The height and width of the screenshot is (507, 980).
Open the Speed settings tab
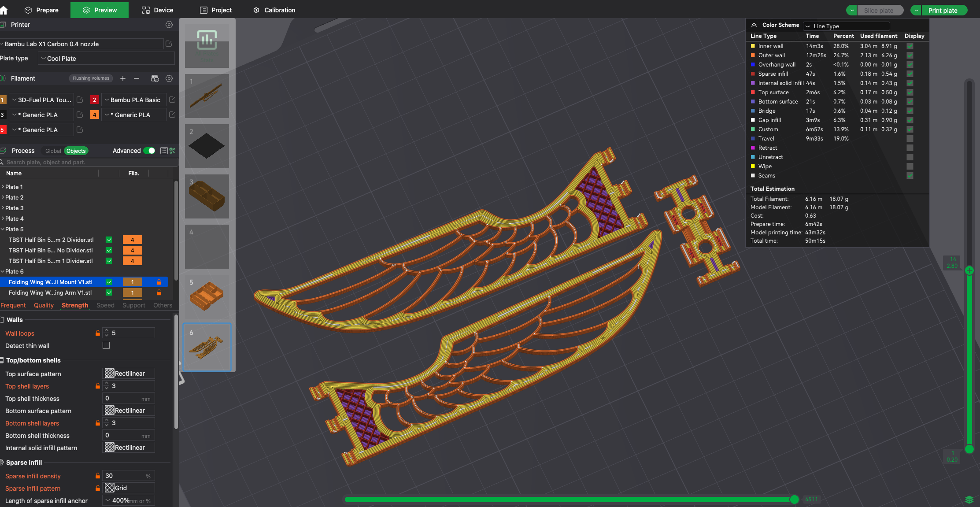[x=105, y=305]
